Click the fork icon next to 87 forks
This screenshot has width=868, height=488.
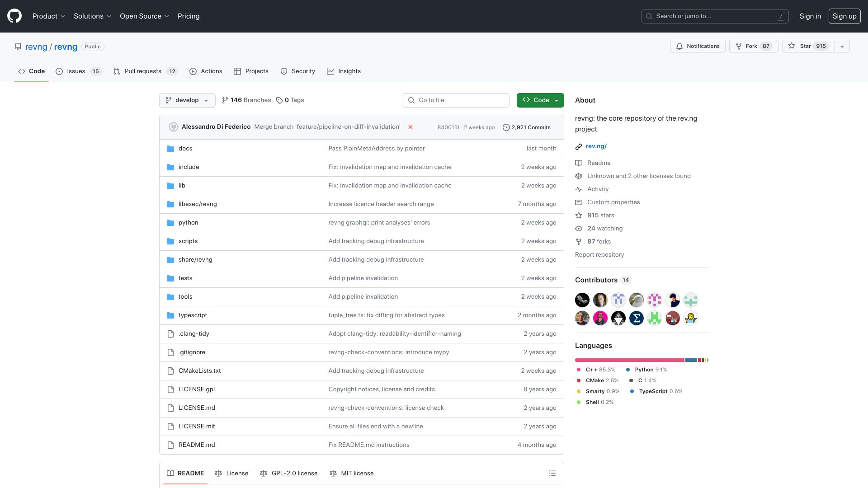(579, 242)
